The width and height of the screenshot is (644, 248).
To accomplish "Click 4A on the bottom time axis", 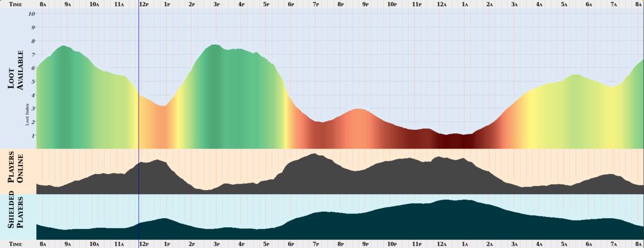I will (539, 244).
